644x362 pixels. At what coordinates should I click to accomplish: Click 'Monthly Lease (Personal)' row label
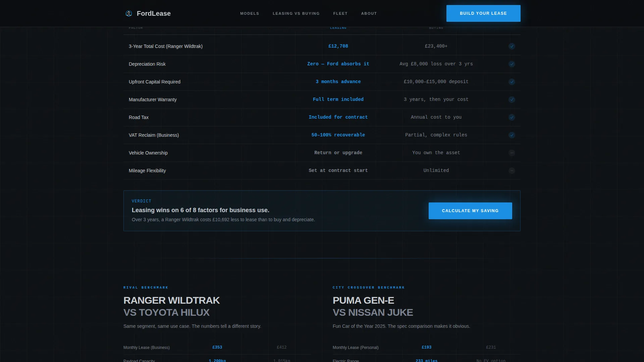point(356,348)
